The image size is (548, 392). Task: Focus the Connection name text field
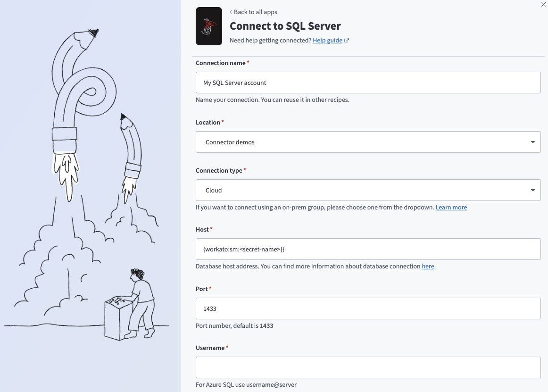click(x=368, y=83)
